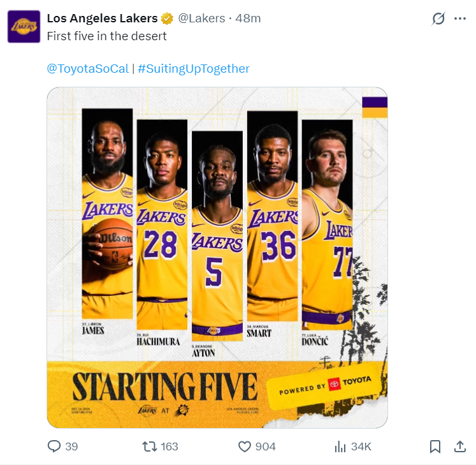This screenshot has height=465, width=476.
Task: Open the @ToyotaSoCal mention
Action: point(88,68)
